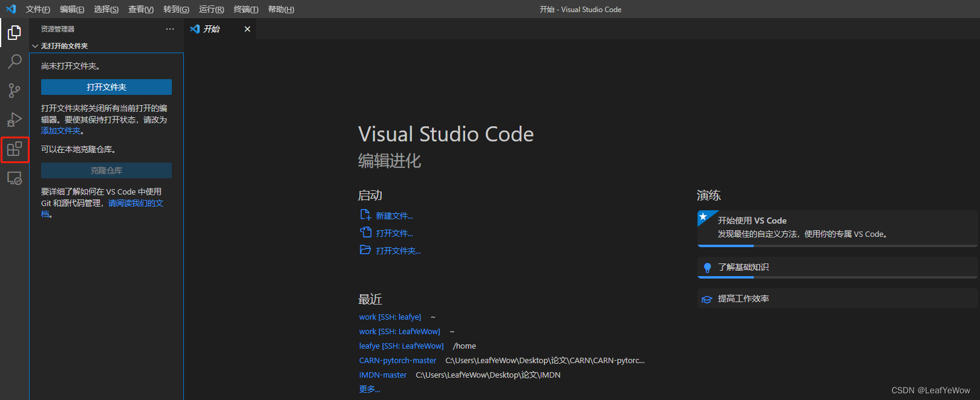
Task: Open the 开始使用 VS Code walkthrough
Action: [x=837, y=228]
